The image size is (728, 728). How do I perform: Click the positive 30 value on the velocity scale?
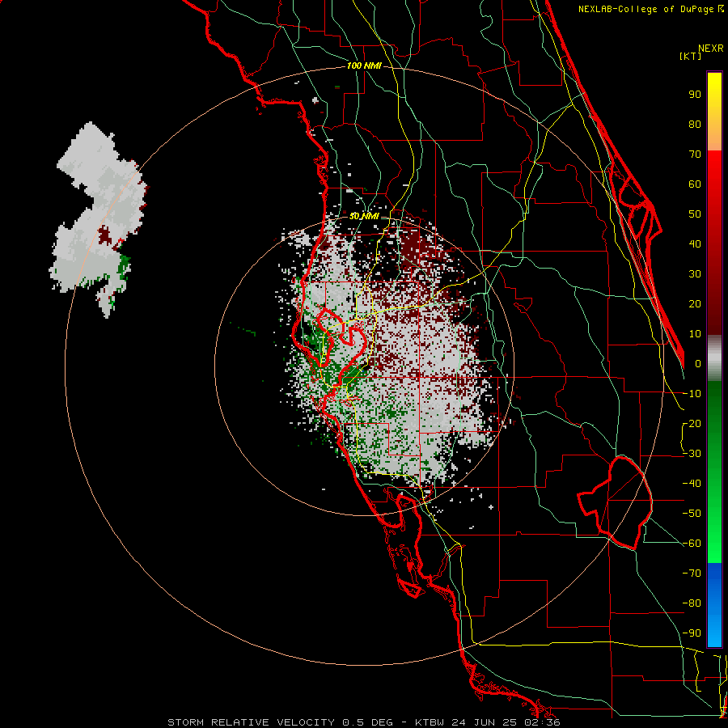tap(695, 274)
